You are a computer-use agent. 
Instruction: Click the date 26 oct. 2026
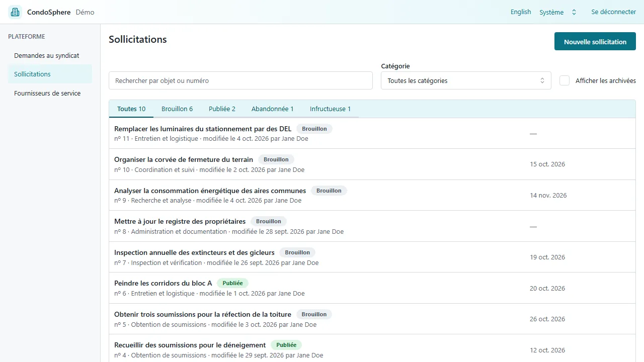pos(547,319)
